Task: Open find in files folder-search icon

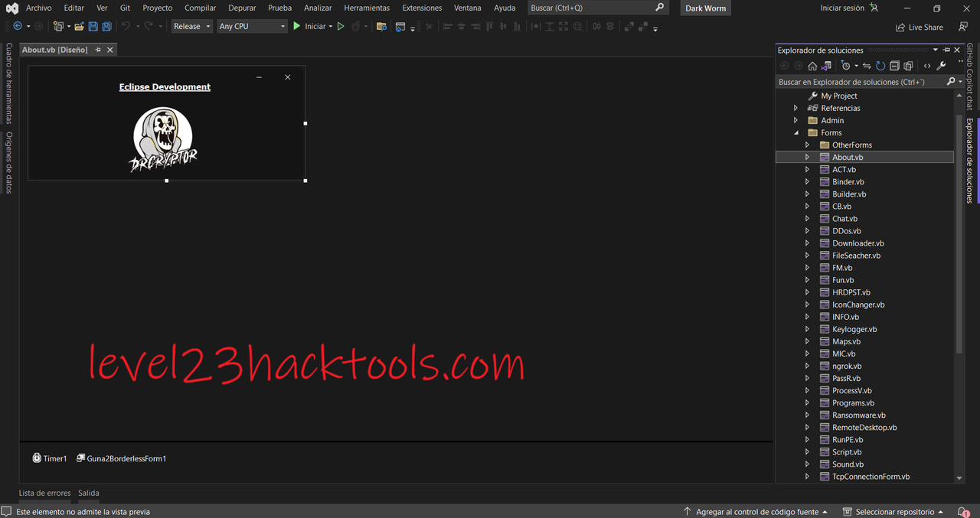Action: click(381, 26)
